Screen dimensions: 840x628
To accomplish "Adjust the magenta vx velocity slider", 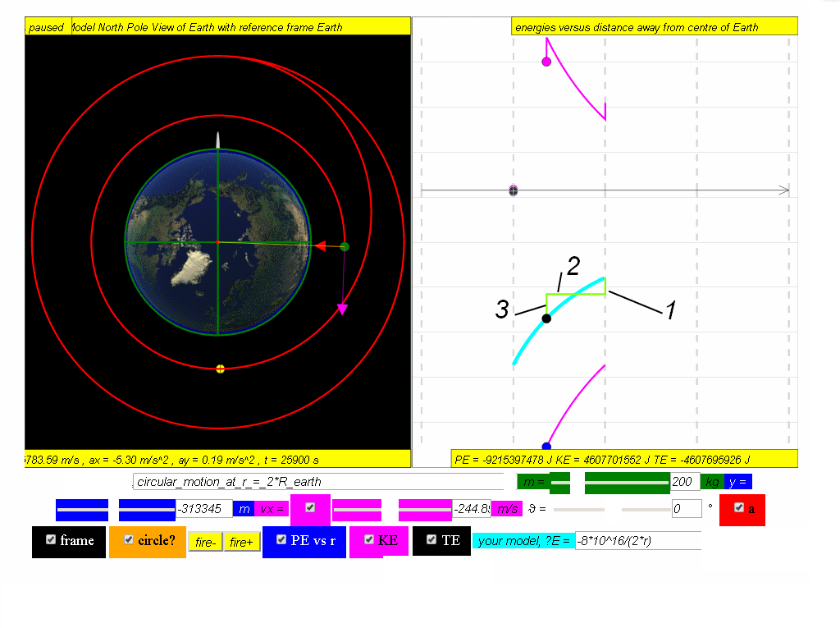I will click(392, 510).
